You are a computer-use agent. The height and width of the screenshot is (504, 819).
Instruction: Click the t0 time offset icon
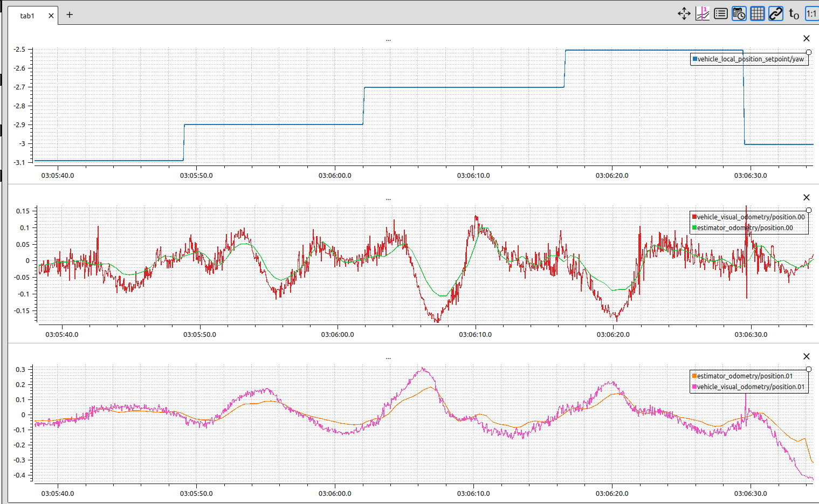point(794,14)
